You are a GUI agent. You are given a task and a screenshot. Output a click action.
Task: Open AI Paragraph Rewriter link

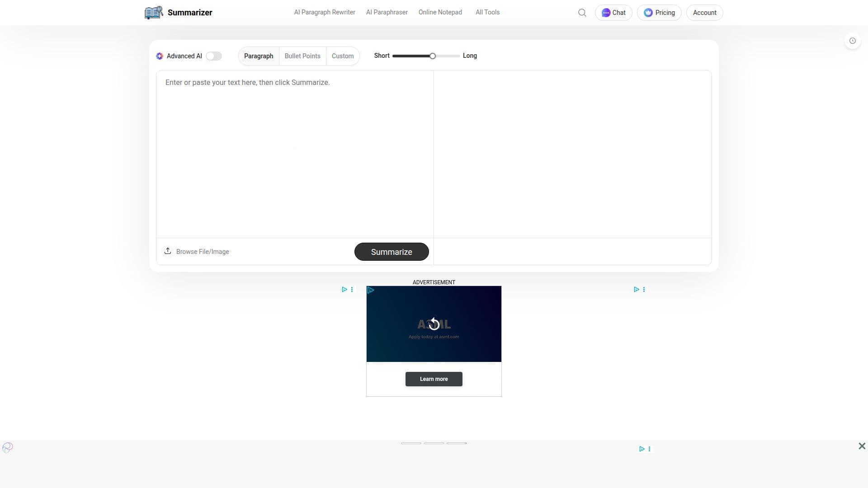(325, 12)
